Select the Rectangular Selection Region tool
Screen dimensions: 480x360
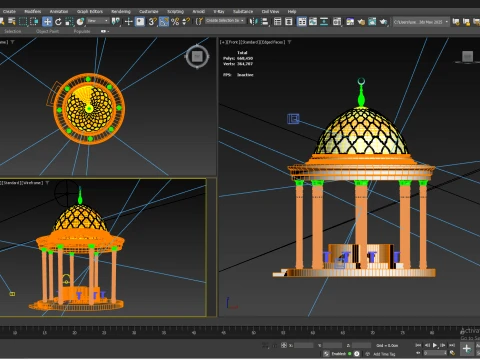(23, 22)
